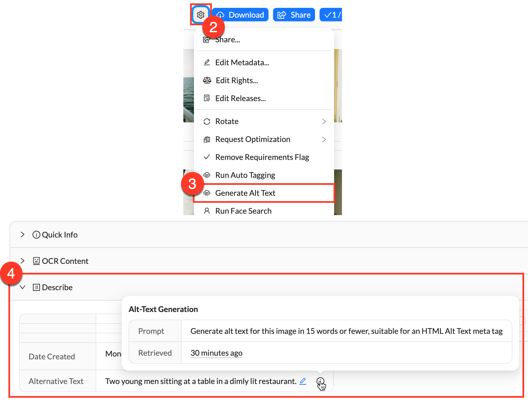Collapse the Describe section
The width and height of the screenshot is (532, 405).
pyautogui.click(x=22, y=287)
